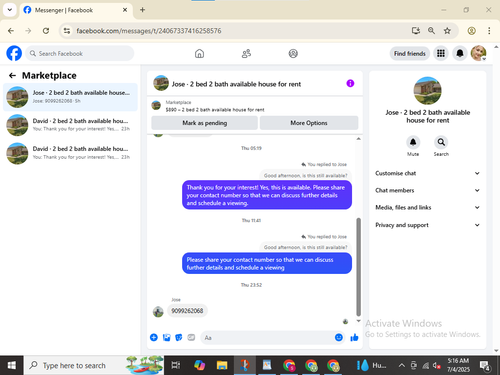Go back in browser history
Viewport: 500px width, 375px height.
(x=11, y=31)
